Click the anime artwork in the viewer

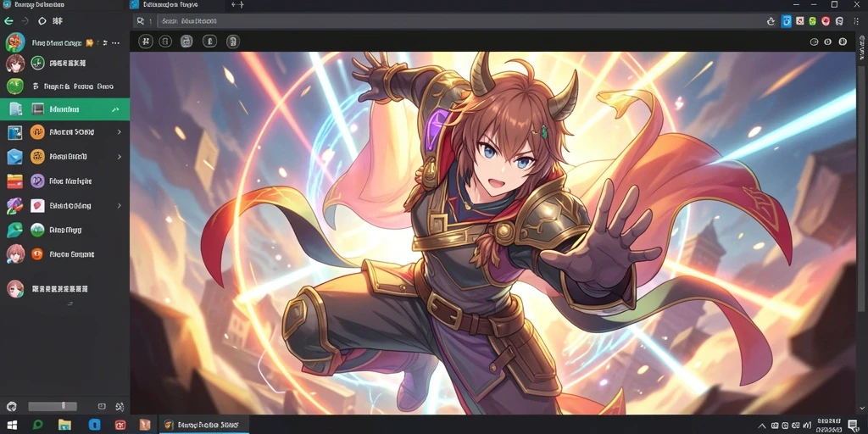tap(492, 233)
